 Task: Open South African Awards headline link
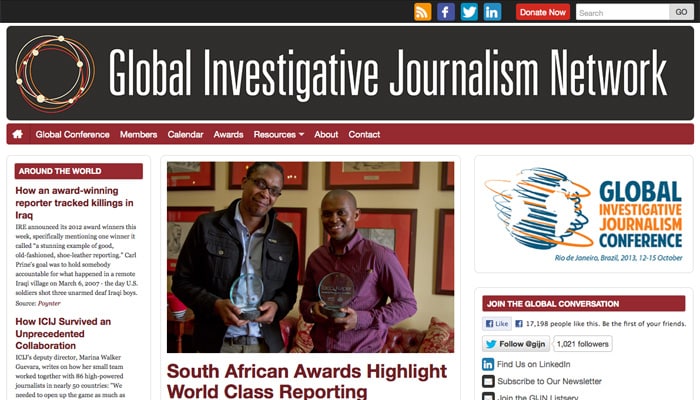pos(307,381)
